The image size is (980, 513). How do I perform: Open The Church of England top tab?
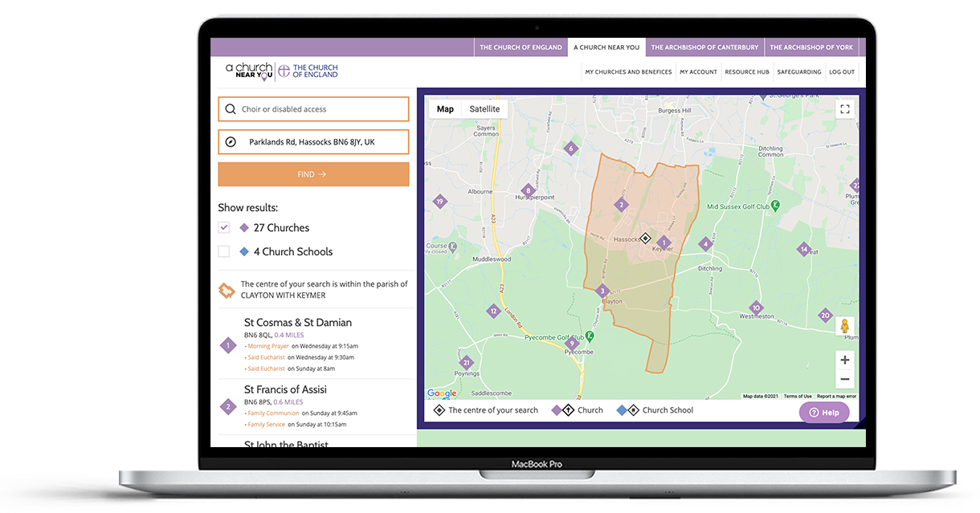521,47
